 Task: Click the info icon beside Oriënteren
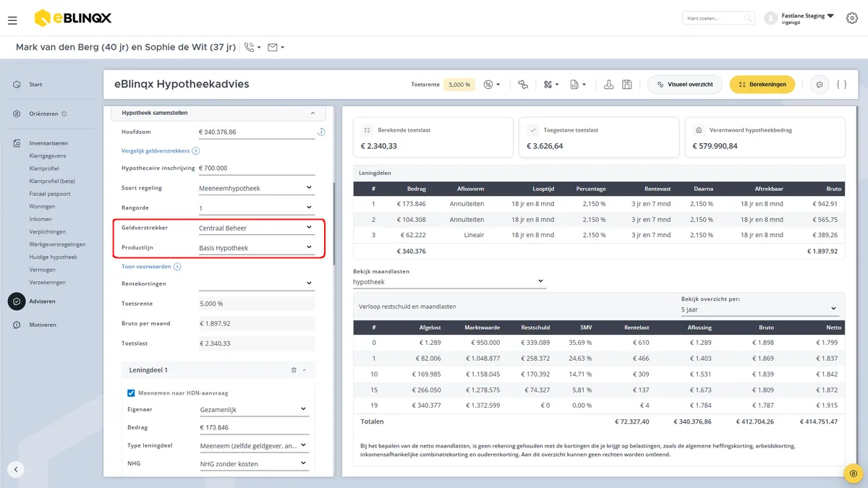click(x=64, y=114)
